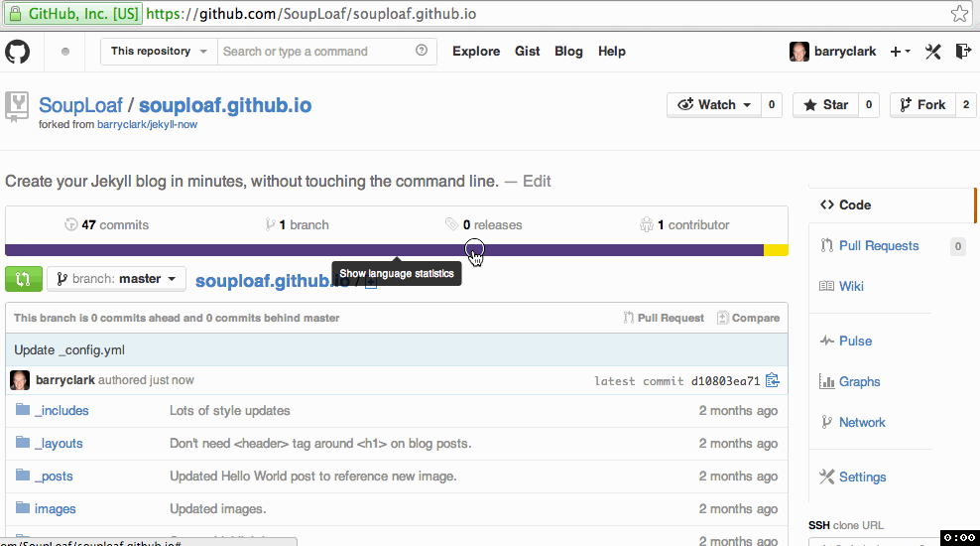
Task: Expand the branch: master selector
Action: 116,279
